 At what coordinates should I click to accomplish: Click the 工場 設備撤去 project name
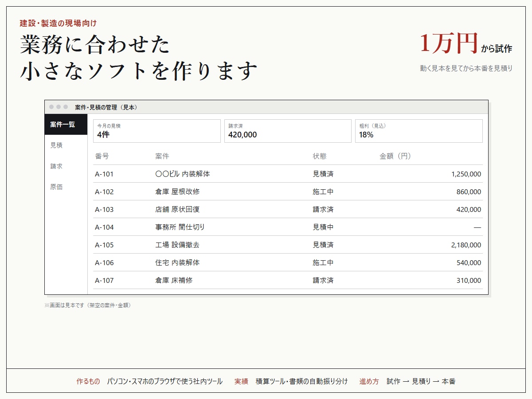coord(177,245)
